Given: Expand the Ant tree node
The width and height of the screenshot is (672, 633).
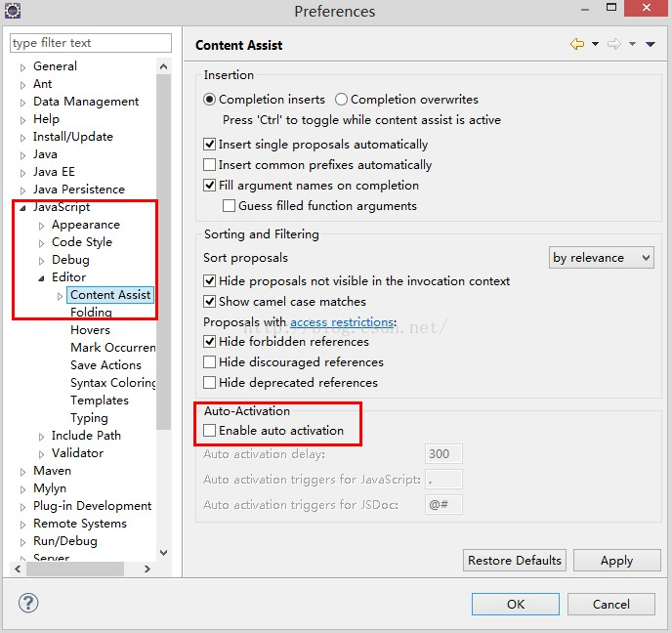Looking at the screenshot, I should point(23,85).
